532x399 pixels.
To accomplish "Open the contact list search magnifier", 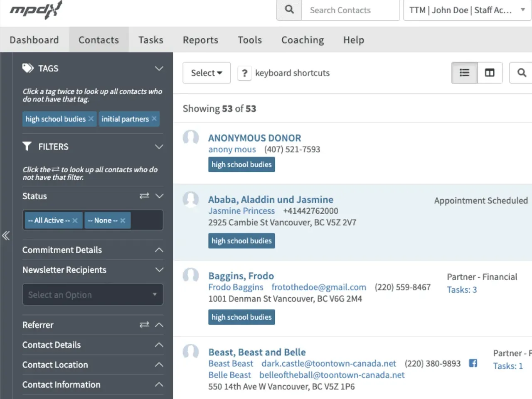I will pos(521,73).
